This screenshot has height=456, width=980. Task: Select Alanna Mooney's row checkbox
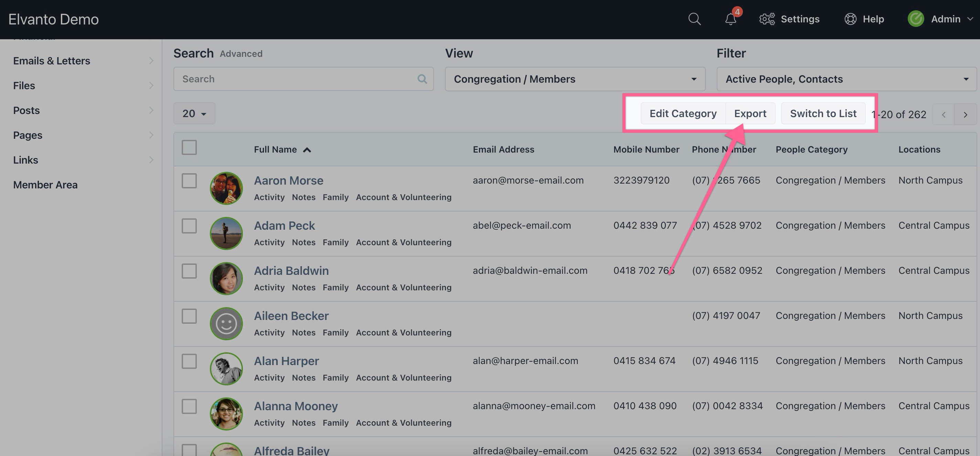[189, 406]
